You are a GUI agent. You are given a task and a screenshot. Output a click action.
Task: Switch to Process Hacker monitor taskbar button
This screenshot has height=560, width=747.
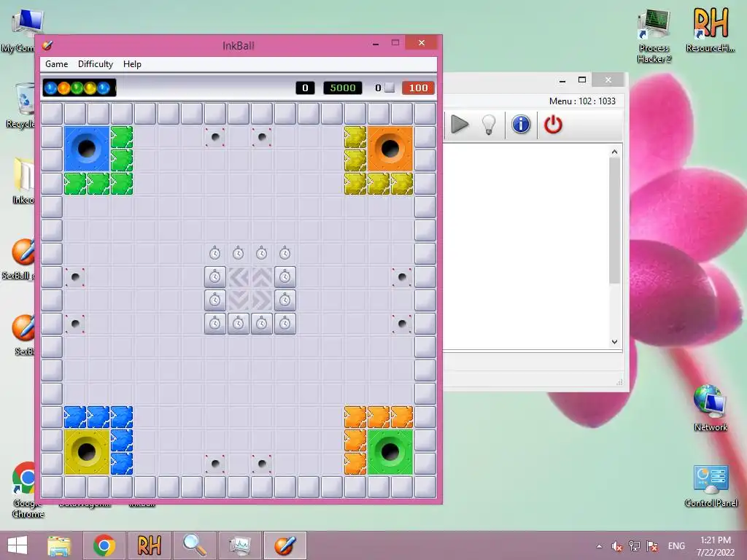click(239, 545)
